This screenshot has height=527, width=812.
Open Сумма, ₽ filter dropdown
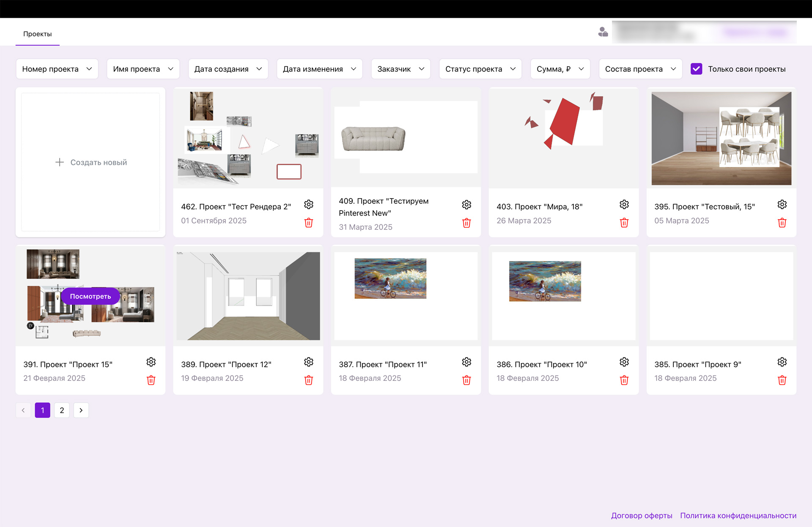tap(560, 69)
